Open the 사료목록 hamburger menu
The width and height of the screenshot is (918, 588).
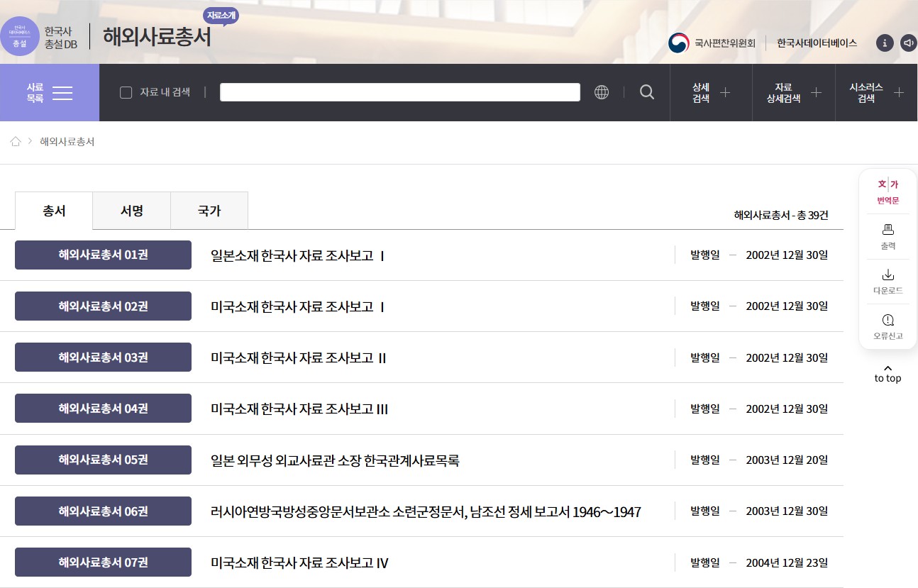coord(50,93)
